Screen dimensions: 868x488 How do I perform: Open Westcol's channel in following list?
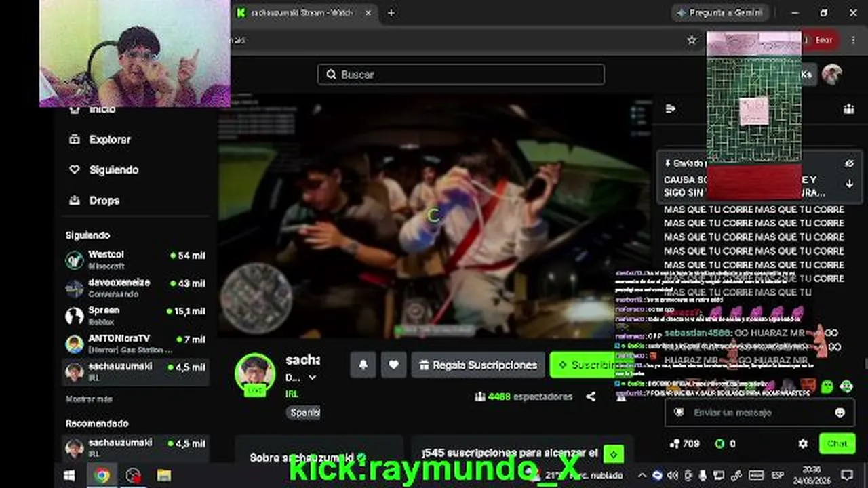coord(136,260)
